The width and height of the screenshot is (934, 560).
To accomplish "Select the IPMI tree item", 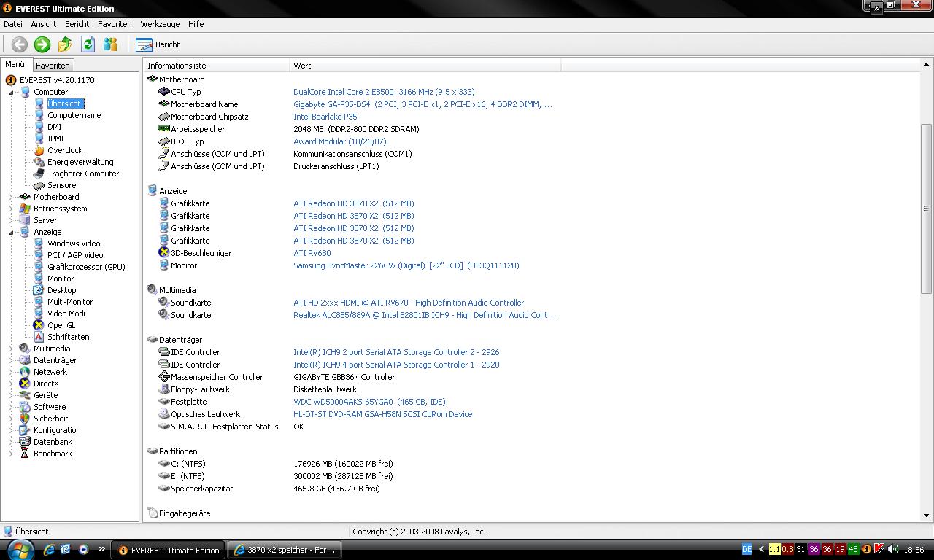I will [x=55, y=139].
